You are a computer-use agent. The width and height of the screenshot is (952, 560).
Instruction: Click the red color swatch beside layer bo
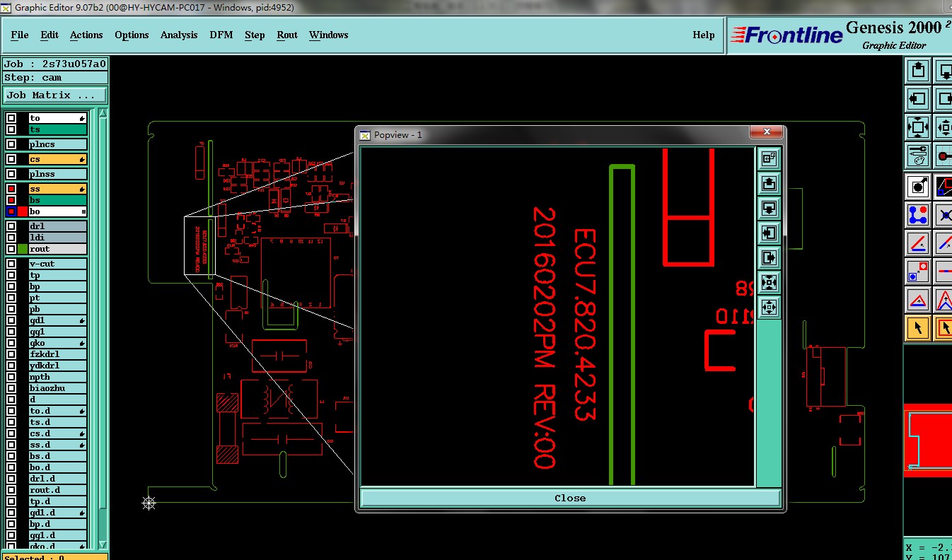coord(23,211)
